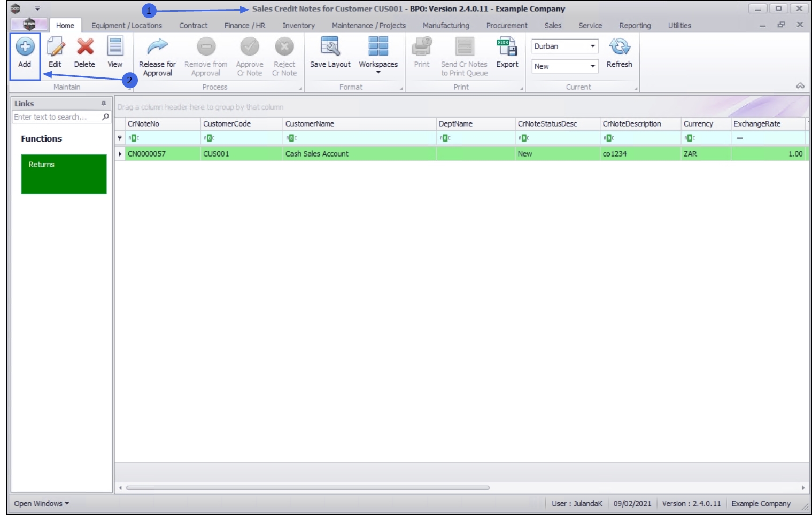812x515 pixels.
Task: Click the green Returns function tile
Action: click(x=64, y=174)
